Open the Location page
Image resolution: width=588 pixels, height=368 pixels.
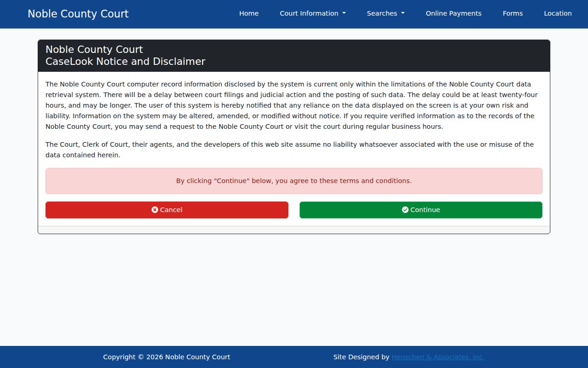click(x=558, y=13)
